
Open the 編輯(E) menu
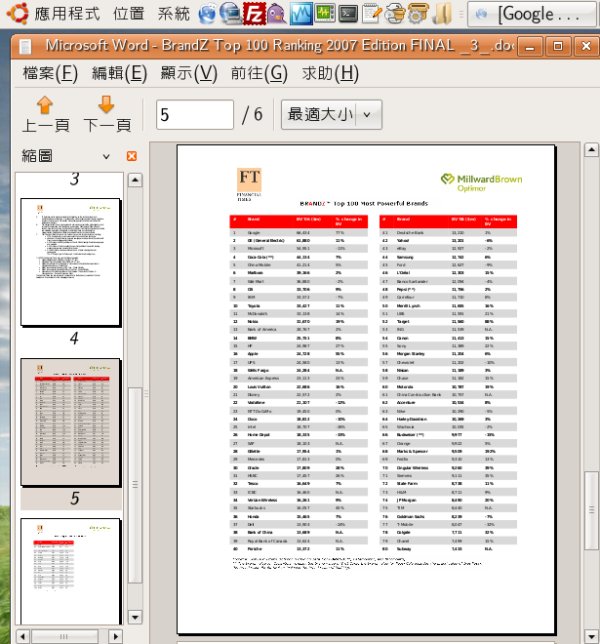coord(120,74)
